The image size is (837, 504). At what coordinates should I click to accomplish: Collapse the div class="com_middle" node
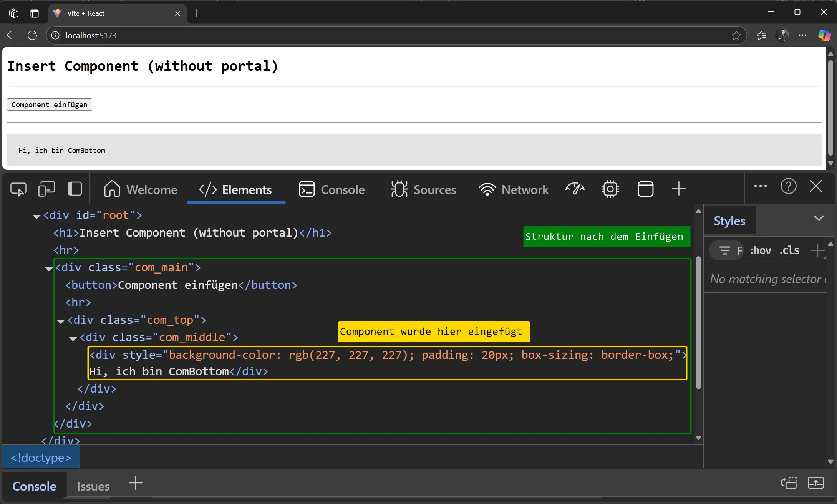click(73, 339)
